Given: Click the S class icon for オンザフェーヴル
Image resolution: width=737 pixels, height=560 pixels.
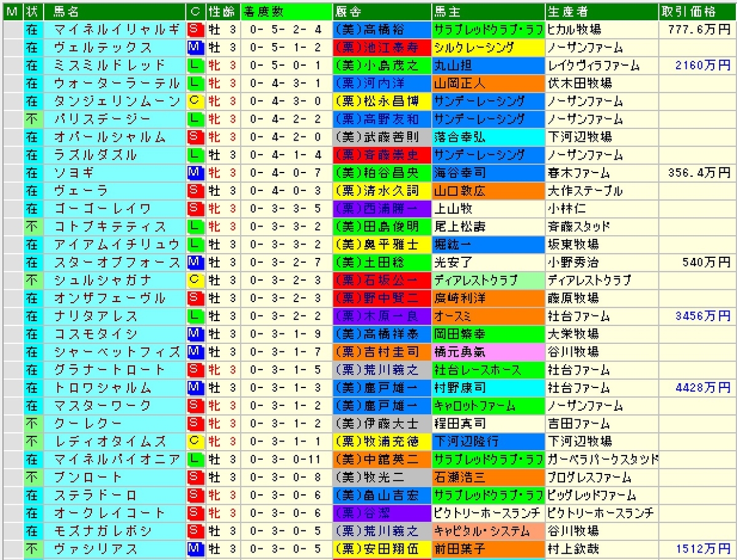Looking at the screenshot, I should tap(195, 298).
